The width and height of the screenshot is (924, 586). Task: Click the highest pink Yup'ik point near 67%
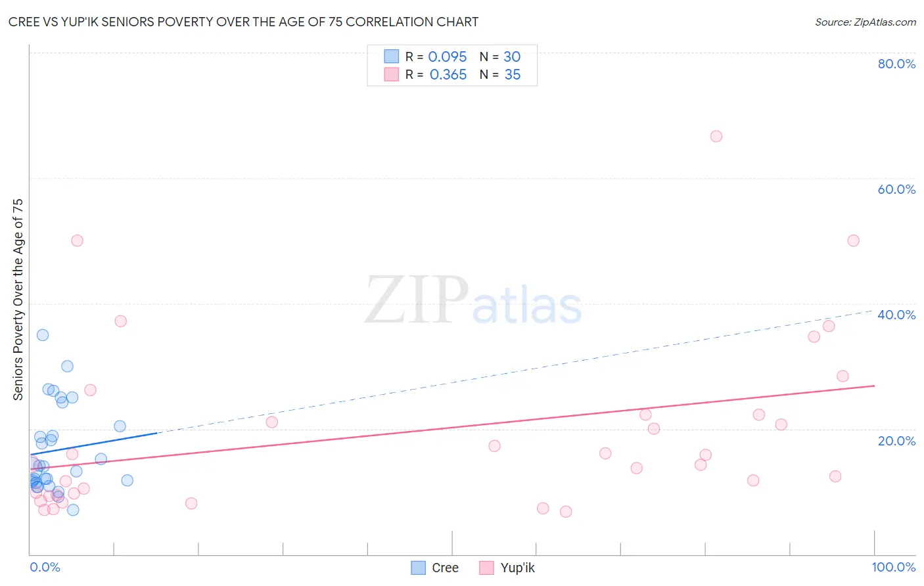pyautogui.click(x=716, y=136)
